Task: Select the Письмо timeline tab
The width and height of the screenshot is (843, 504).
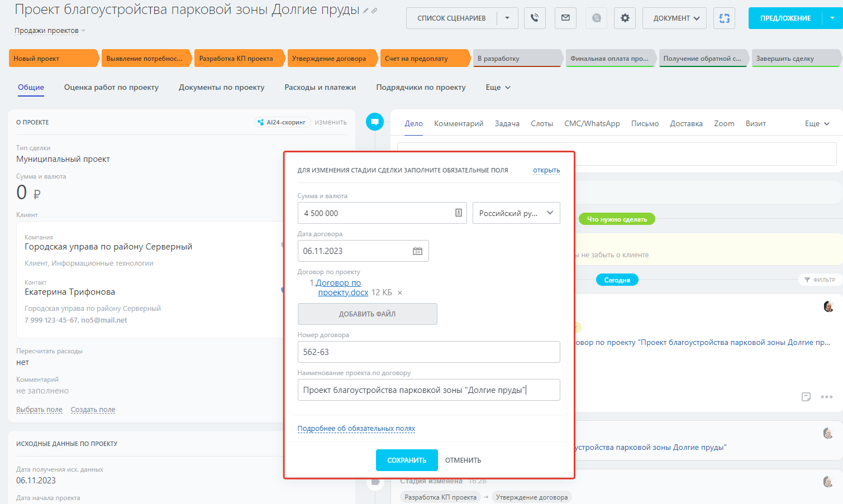Action: 645,123
